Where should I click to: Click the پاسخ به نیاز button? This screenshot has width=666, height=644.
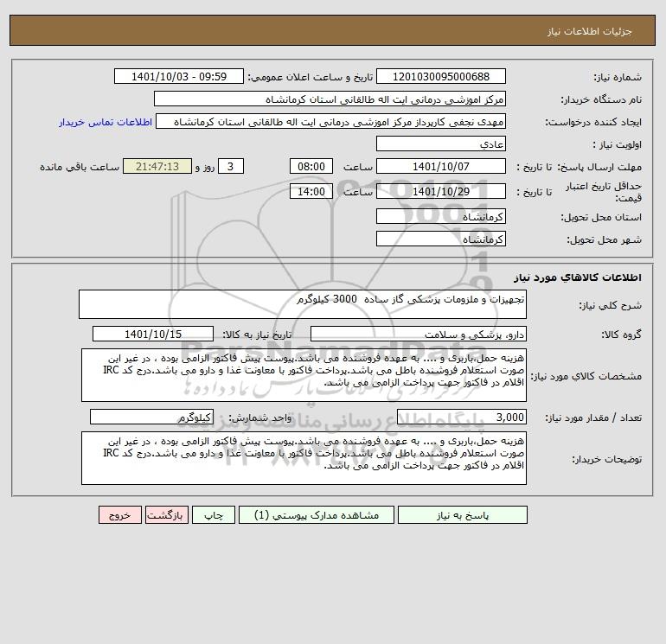pyautogui.click(x=462, y=515)
